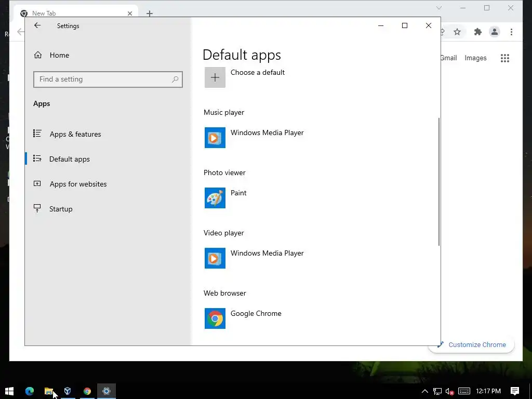Click the Apps & features list icon

pyautogui.click(x=37, y=134)
